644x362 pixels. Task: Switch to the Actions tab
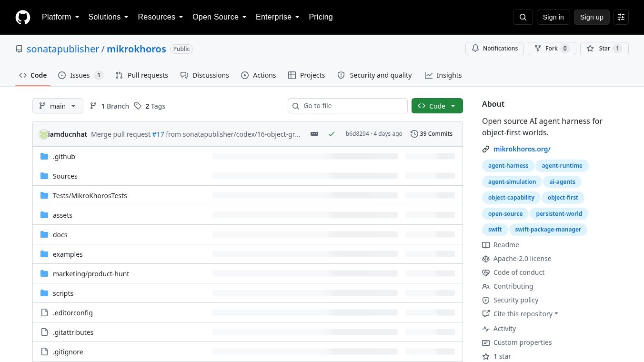[x=259, y=75]
